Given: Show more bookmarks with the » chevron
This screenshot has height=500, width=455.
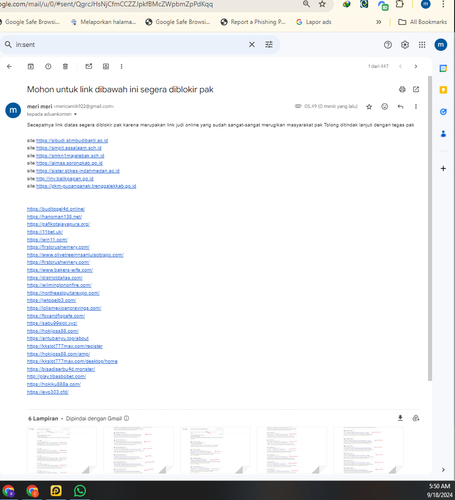Looking at the screenshot, I should [379, 22].
